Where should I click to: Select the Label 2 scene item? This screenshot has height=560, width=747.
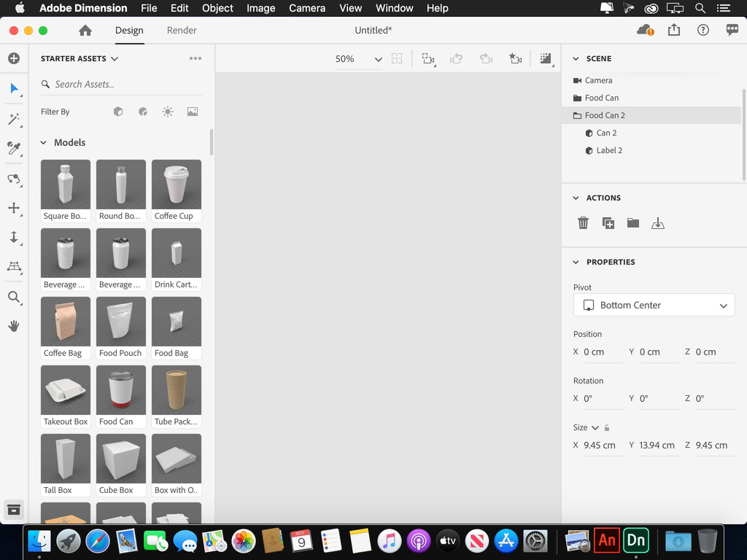click(x=609, y=150)
